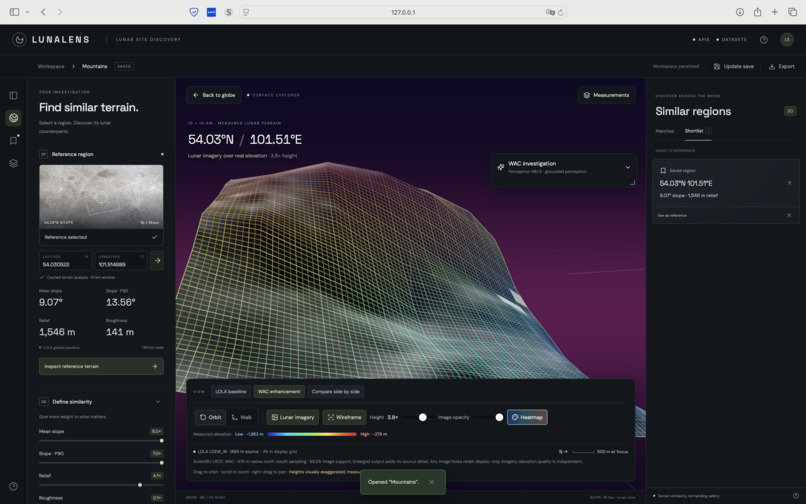Click the reference region moon thumbnail
The image size is (806, 504).
pyautogui.click(x=101, y=196)
